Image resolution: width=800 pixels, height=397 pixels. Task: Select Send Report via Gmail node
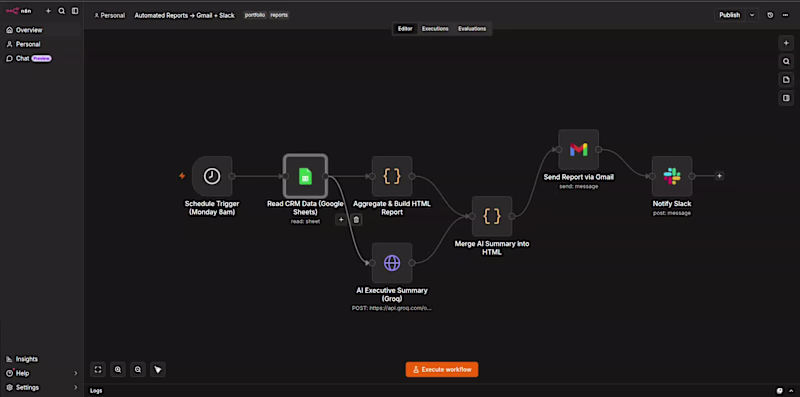579,150
